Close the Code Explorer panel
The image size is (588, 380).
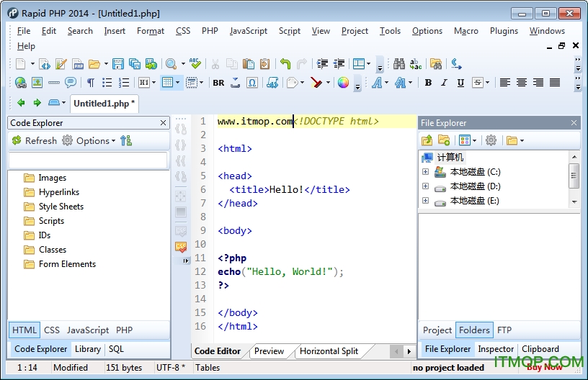point(163,123)
